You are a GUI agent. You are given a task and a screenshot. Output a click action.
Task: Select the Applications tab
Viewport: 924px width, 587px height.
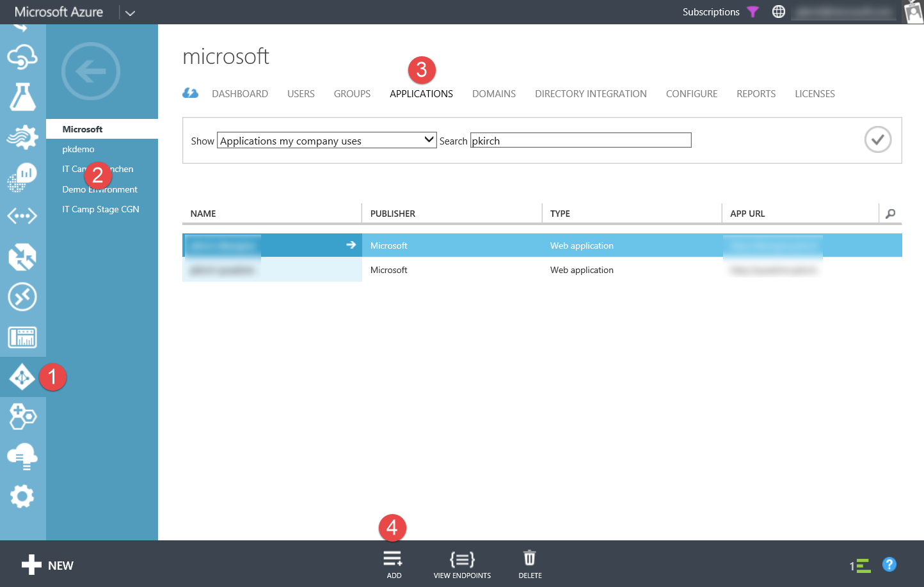coord(421,94)
